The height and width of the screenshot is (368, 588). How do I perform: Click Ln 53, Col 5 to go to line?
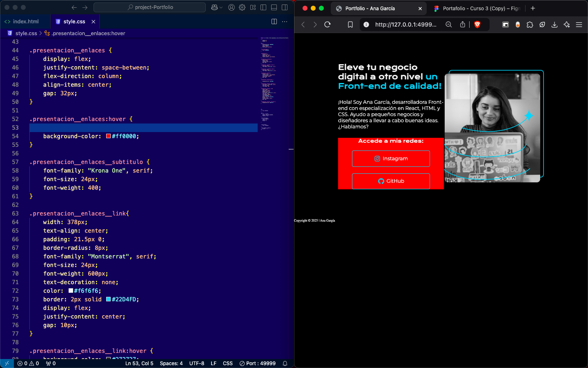point(139,363)
